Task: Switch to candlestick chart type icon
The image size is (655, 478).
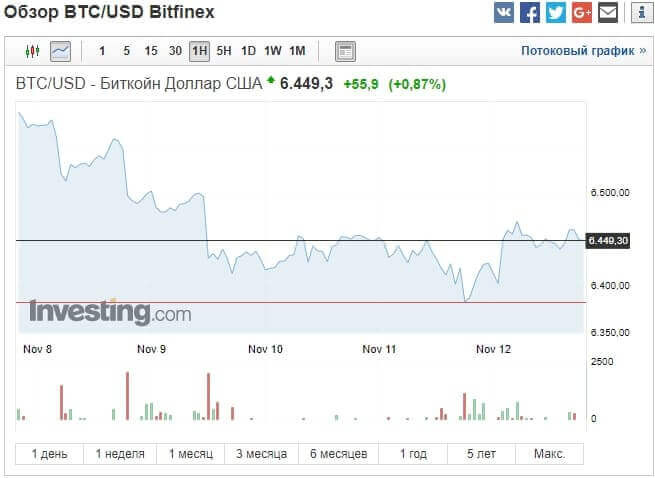Action: [33, 50]
